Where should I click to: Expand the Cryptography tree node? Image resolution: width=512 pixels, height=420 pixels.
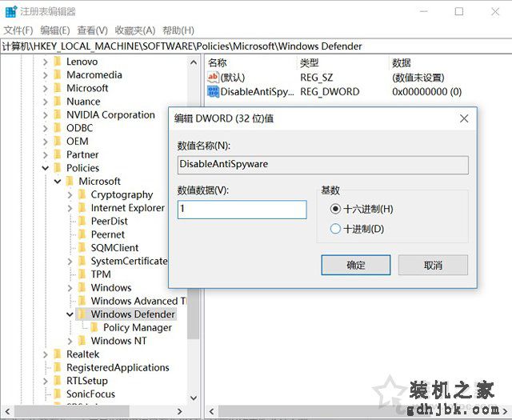pyautogui.click(x=70, y=195)
